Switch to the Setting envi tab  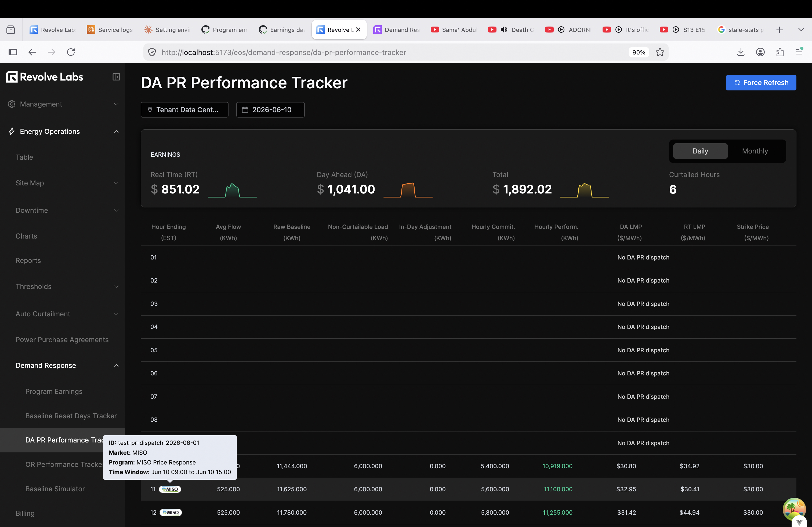coord(167,30)
